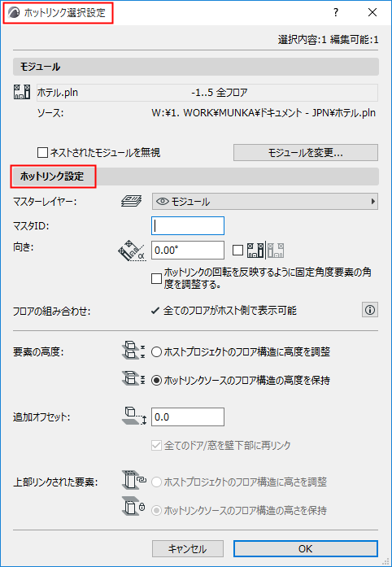Click the キャンセル button
The image size is (392, 567).
click(x=187, y=549)
